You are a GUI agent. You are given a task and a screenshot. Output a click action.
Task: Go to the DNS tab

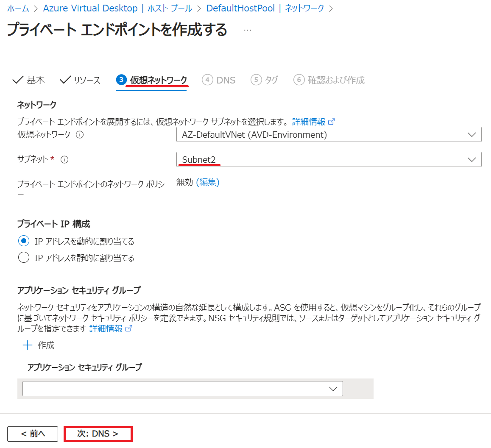[218, 80]
